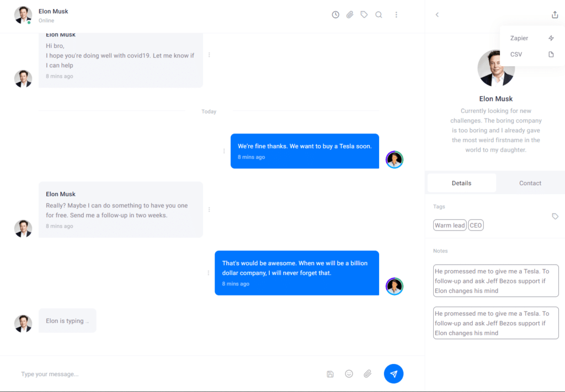Open options for the Tesla message

[x=224, y=151]
